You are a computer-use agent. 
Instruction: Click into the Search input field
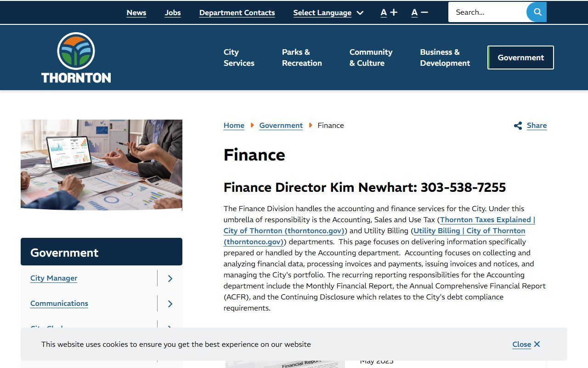(487, 12)
